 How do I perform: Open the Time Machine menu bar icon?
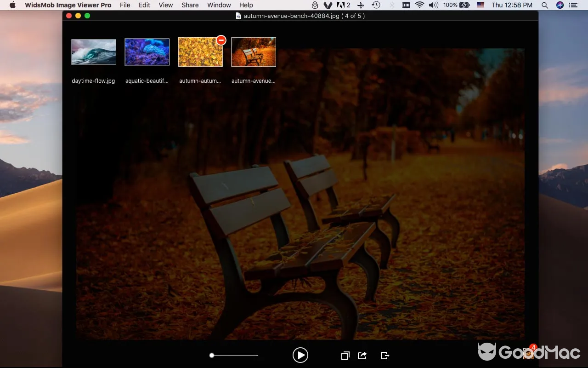[x=376, y=5]
